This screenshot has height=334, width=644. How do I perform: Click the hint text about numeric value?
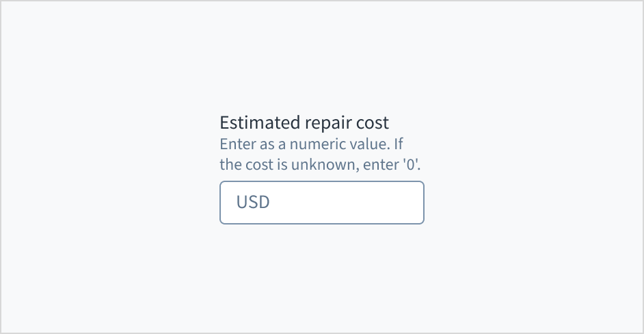coord(314,145)
